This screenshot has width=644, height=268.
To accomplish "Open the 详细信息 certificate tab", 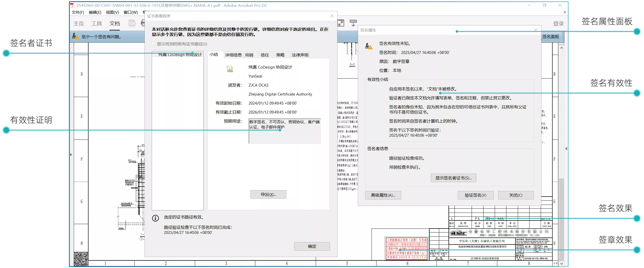I will (233, 55).
